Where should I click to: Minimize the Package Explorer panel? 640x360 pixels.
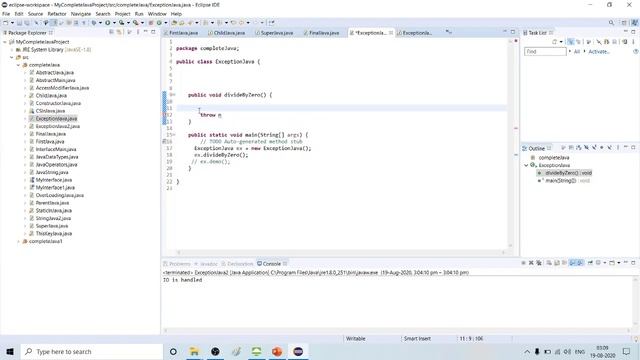146,32
